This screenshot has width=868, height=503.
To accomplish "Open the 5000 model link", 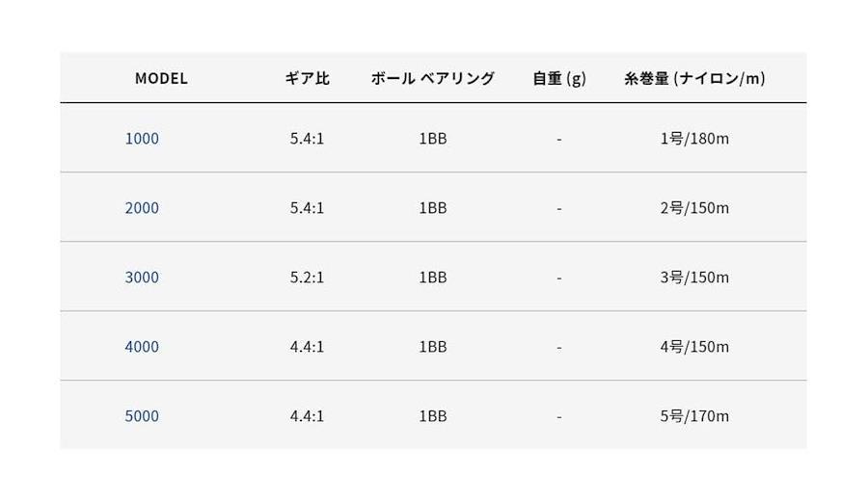I will tap(142, 416).
